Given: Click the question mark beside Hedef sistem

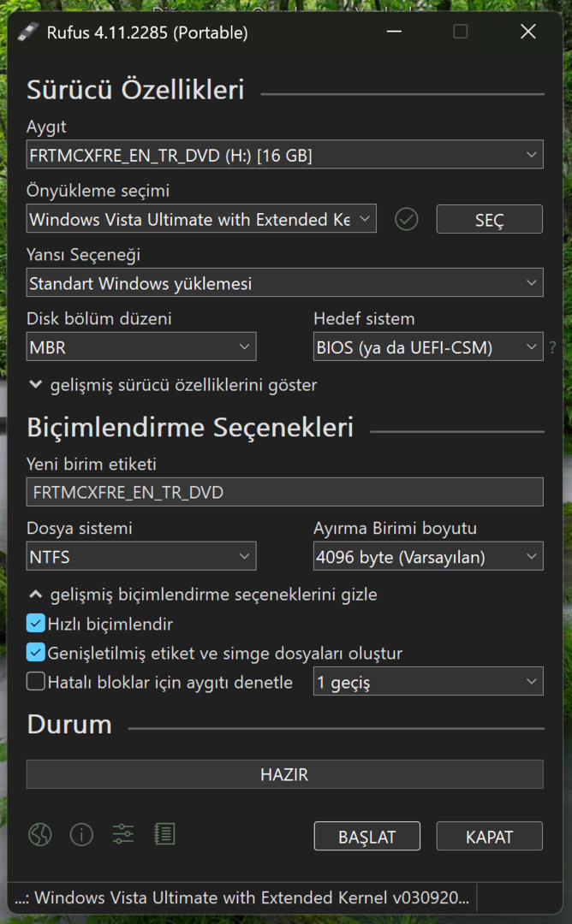Looking at the screenshot, I should (x=552, y=347).
